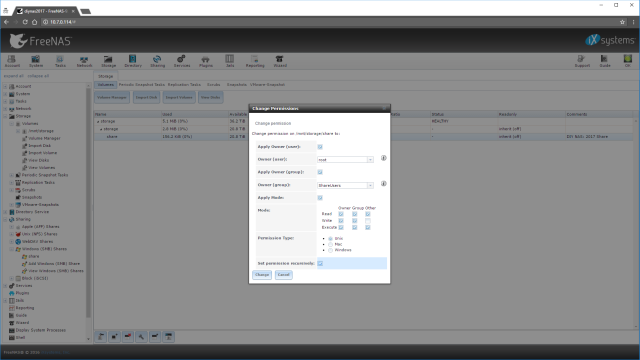Switch to Replication Tasks tab

184,84
